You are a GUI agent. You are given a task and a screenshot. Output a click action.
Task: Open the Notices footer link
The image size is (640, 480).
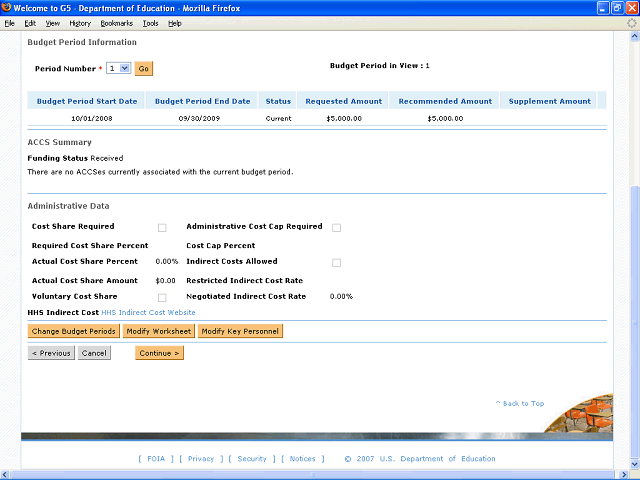(x=302, y=459)
